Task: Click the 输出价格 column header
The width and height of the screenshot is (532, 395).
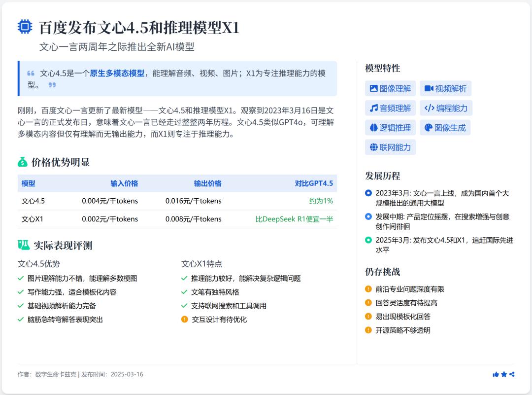Action: coord(208,183)
